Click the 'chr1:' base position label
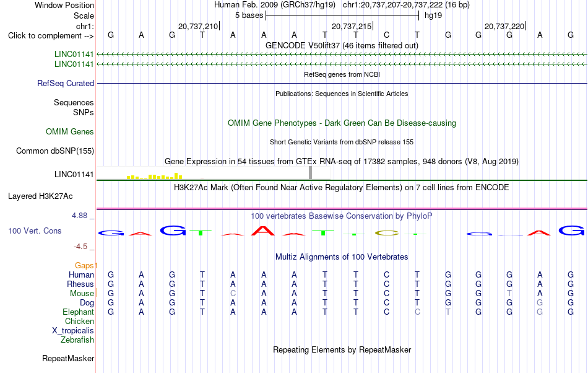The width and height of the screenshot is (588, 373). tap(85, 26)
